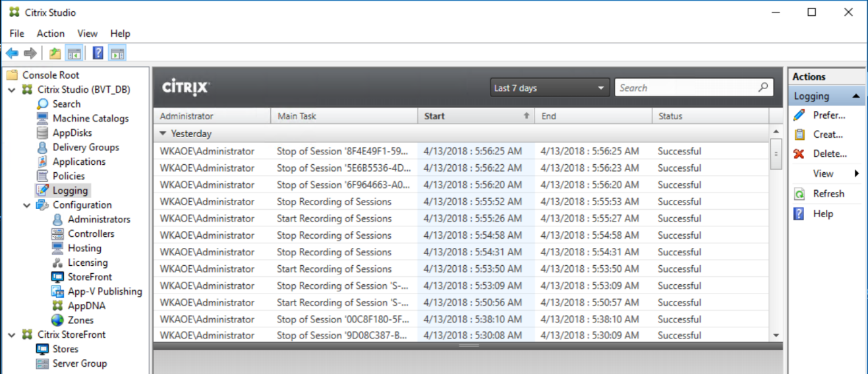Open the Zones node
This screenshot has width=868, height=374.
pyautogui.click(x=80, y=320)
